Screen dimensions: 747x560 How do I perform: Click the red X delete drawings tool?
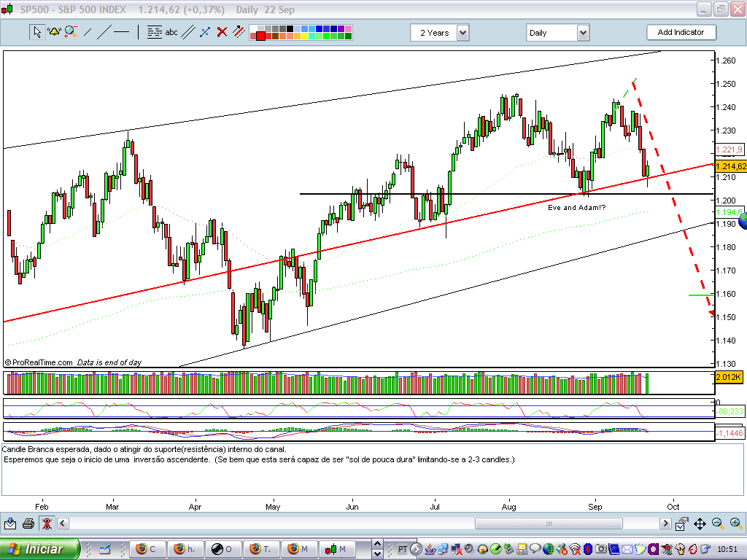pos(221,31)
